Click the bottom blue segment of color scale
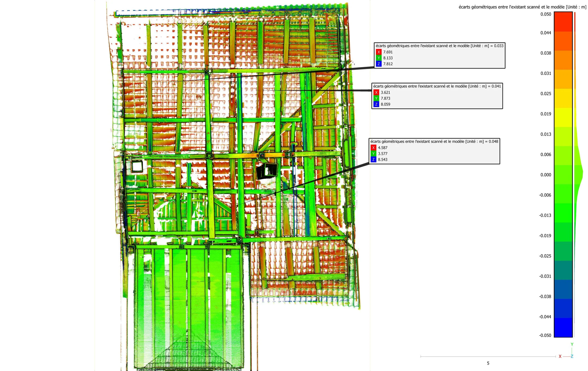This screenshot has height=371, width=588. [x=563, y=327]
